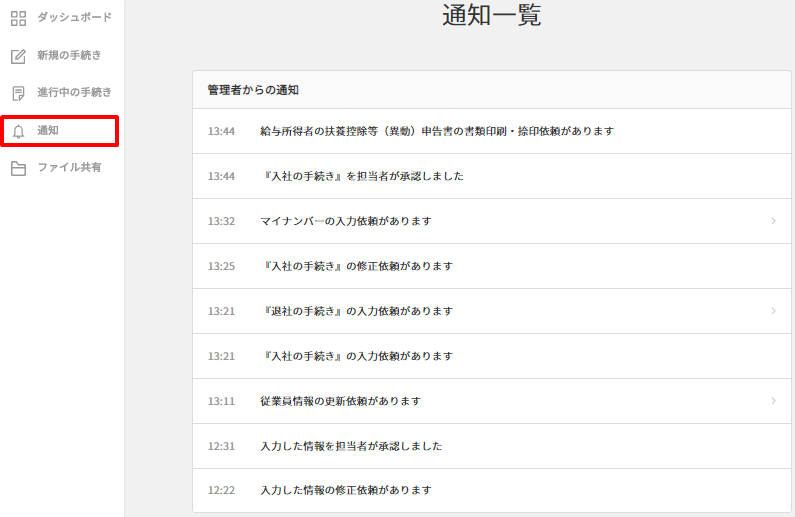This screenshot has height=517, width=795.
Task: Expand the 退社の手続き入力依頼 chevron arrow
Action: click(773, 311)
